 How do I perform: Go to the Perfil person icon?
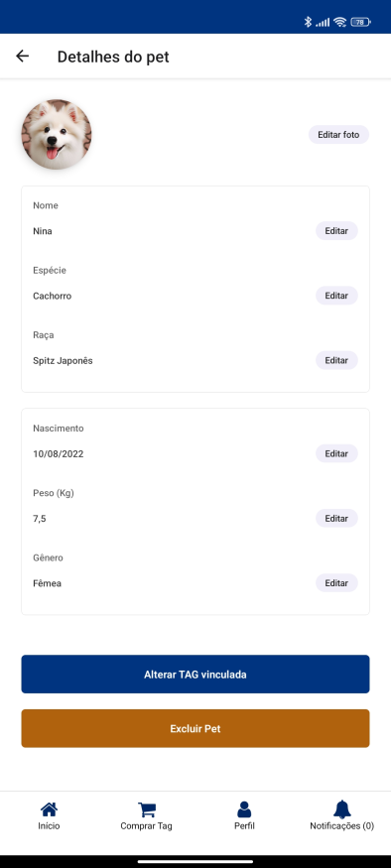tap(244, 809)
